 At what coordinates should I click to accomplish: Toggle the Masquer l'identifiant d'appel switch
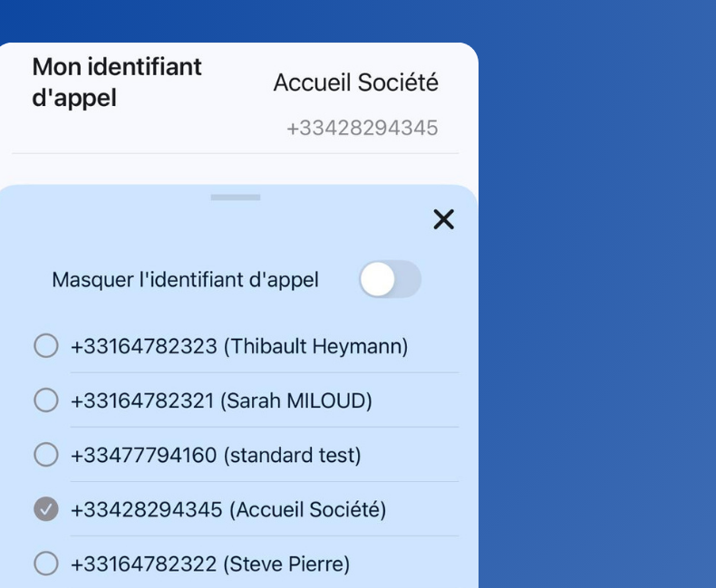pos(390,279)
